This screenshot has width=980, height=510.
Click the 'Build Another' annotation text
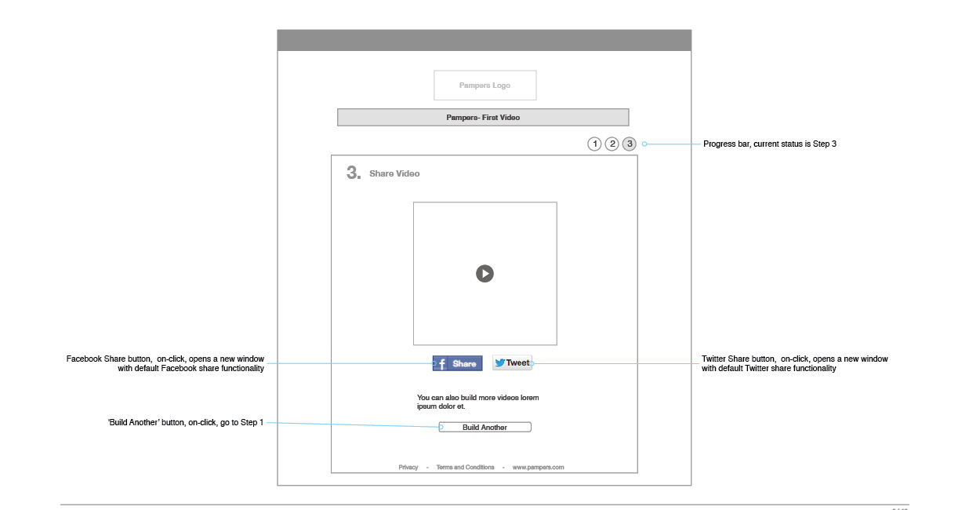[186, 423]
